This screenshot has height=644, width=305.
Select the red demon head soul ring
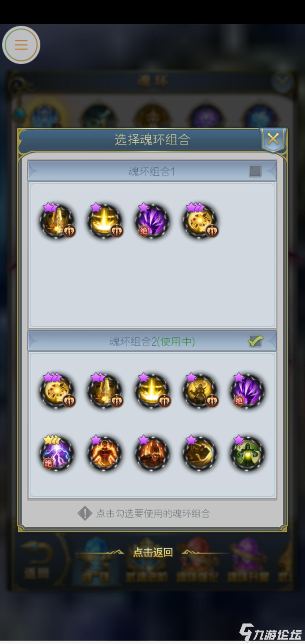[x=152, y=453]
